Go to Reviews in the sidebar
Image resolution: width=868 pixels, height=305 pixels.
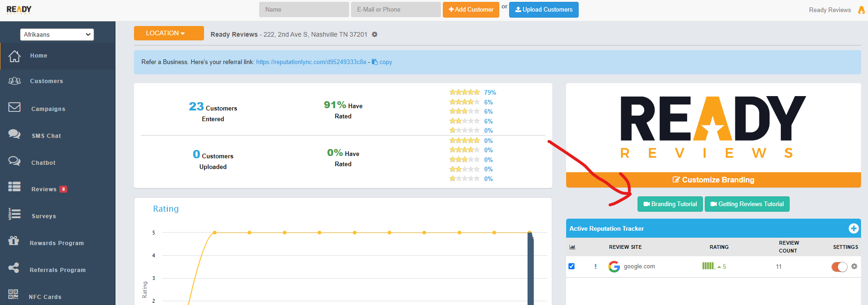coord(44,189)
